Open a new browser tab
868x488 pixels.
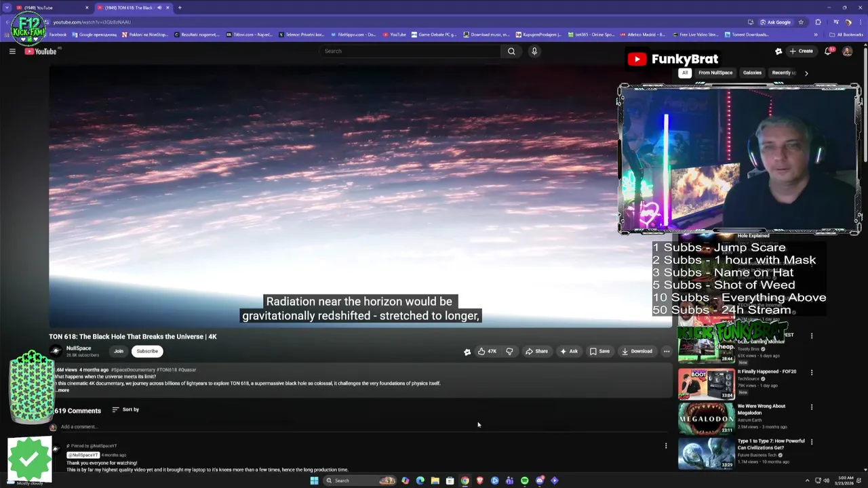(180, 7)
